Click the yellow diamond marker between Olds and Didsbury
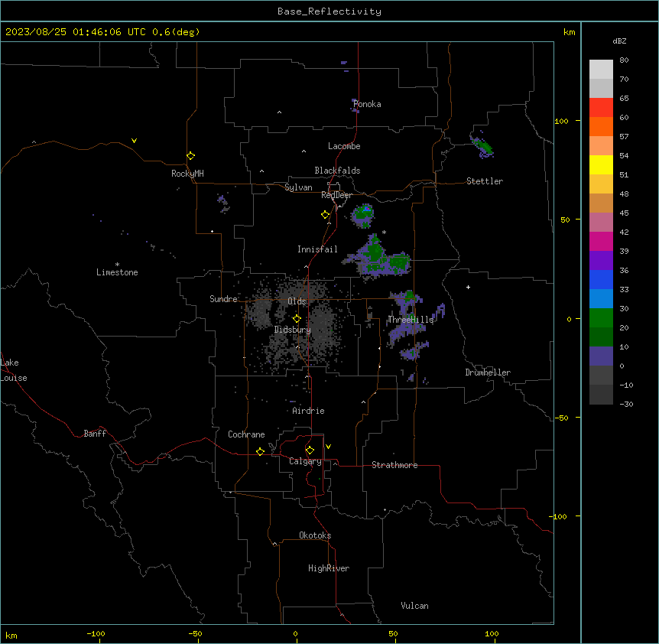Viewport: 659px width, 644px height. [297, 319]
